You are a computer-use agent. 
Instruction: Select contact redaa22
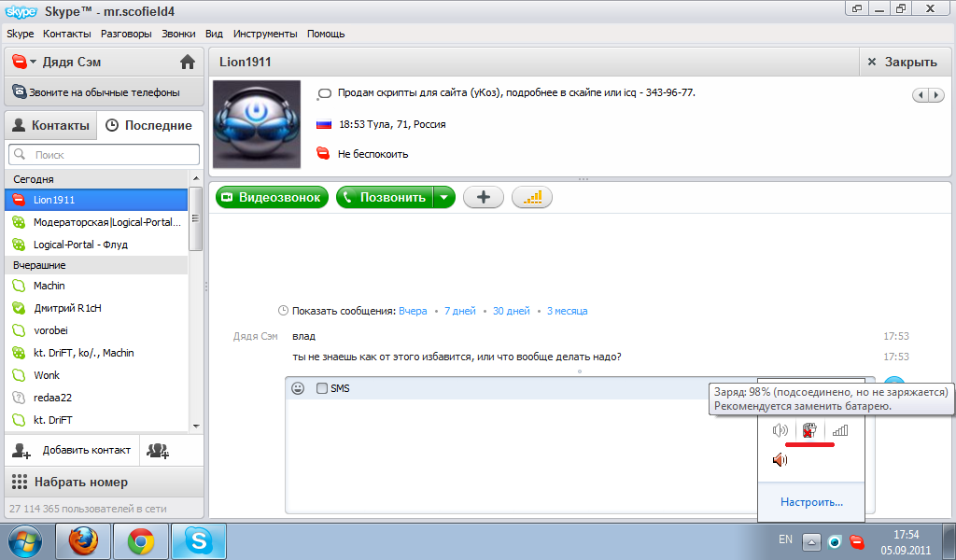[96, 398]
